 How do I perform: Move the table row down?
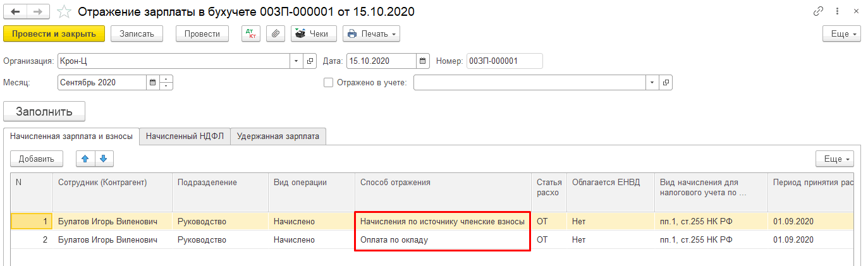point(104,159)
